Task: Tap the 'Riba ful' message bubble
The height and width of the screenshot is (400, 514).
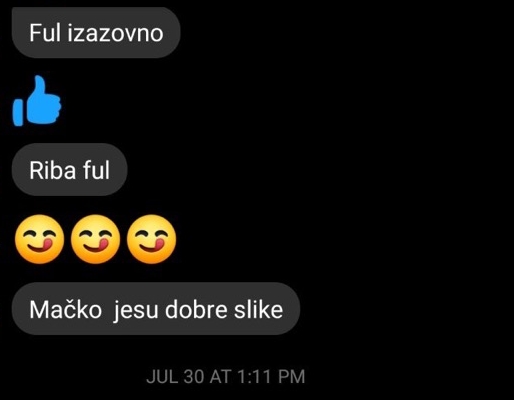Action: 69,170
